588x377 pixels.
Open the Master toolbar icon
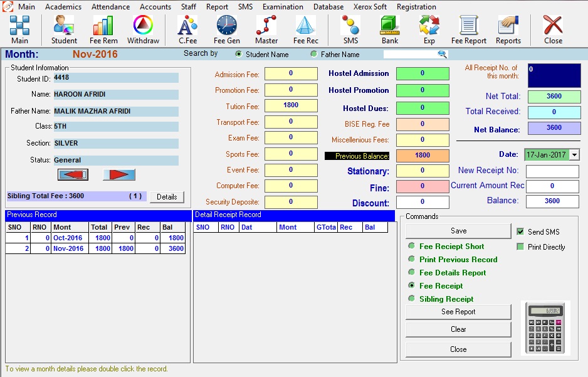266,29
